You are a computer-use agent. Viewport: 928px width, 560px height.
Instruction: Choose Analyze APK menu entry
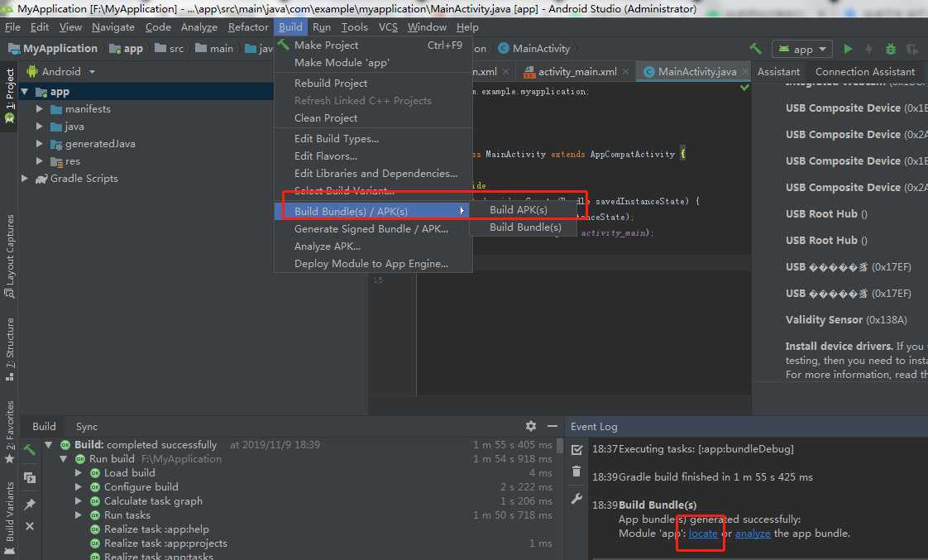click(x=374, y=246)
